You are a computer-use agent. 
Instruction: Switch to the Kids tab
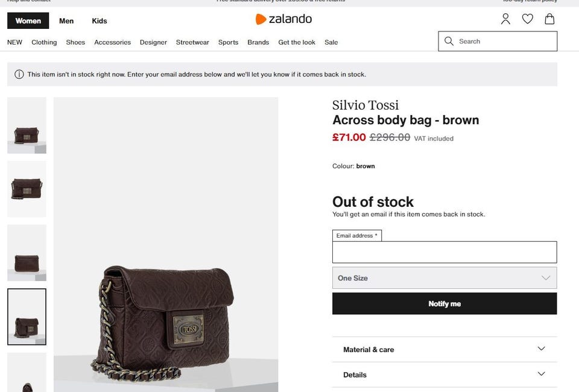[x=100, y=21]
